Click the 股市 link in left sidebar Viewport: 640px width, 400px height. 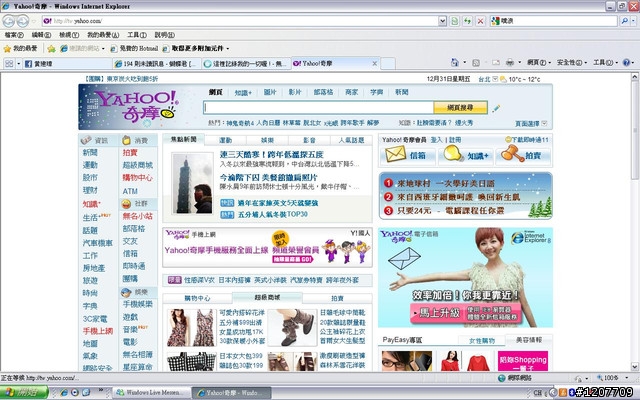90,178
